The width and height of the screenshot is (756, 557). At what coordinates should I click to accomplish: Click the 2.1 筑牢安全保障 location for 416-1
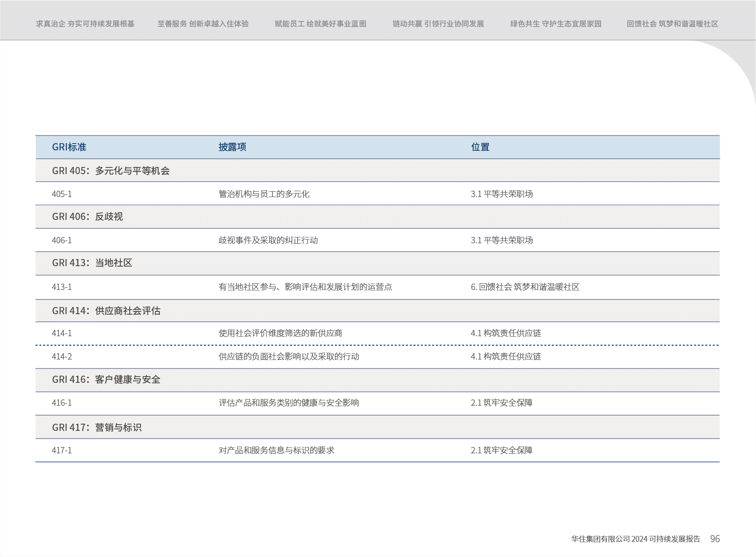pyautogui.click(x=501, y=403)
